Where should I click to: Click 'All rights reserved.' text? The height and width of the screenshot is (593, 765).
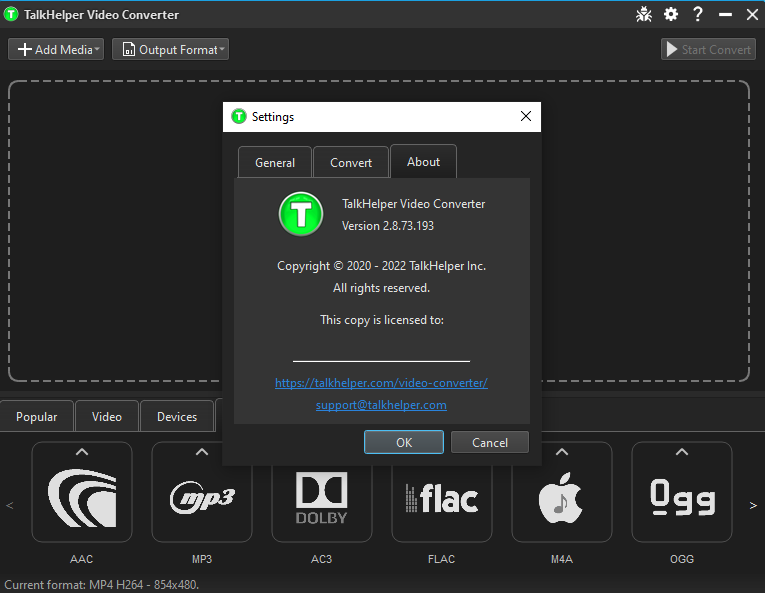pos(381,288)
